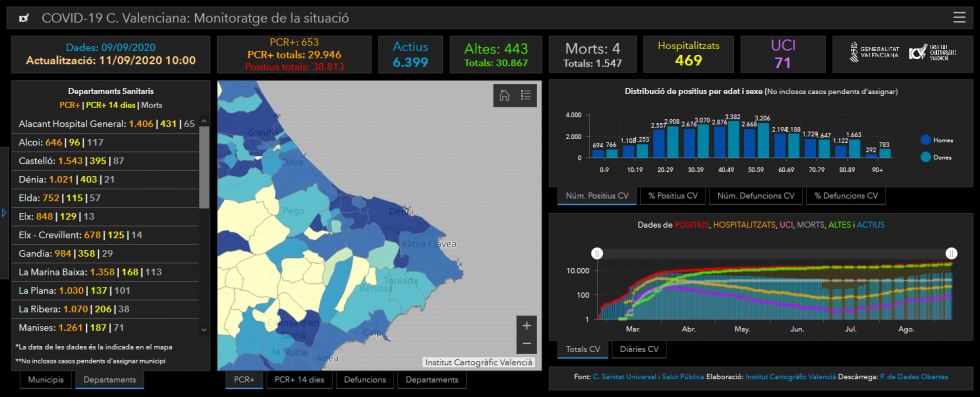The height and width of the screenshot is (397, 980).
Task: Open the map legend list icon
Action: tap(526, 96)
